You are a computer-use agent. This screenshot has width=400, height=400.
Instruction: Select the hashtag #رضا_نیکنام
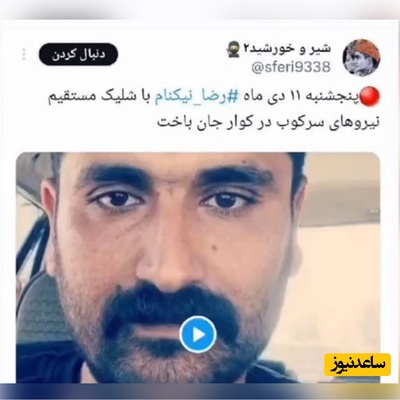point(194,97)
